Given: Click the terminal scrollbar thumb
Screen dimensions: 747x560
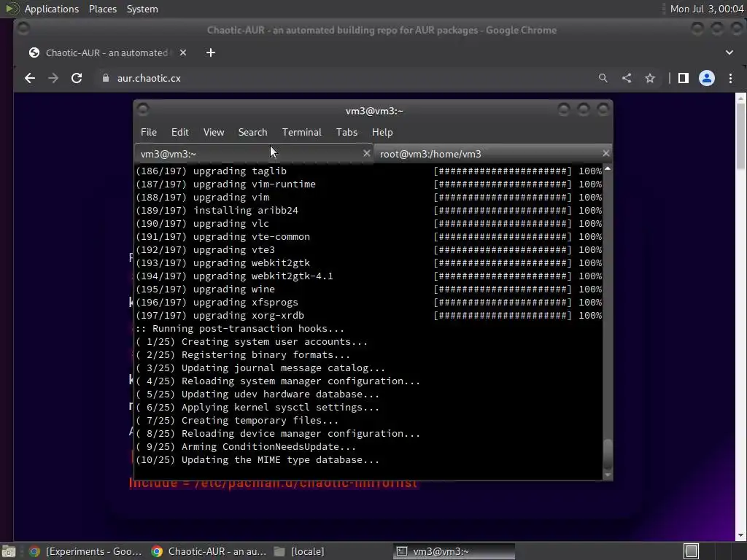Looking at the screenshot, I should click(608, 454).
